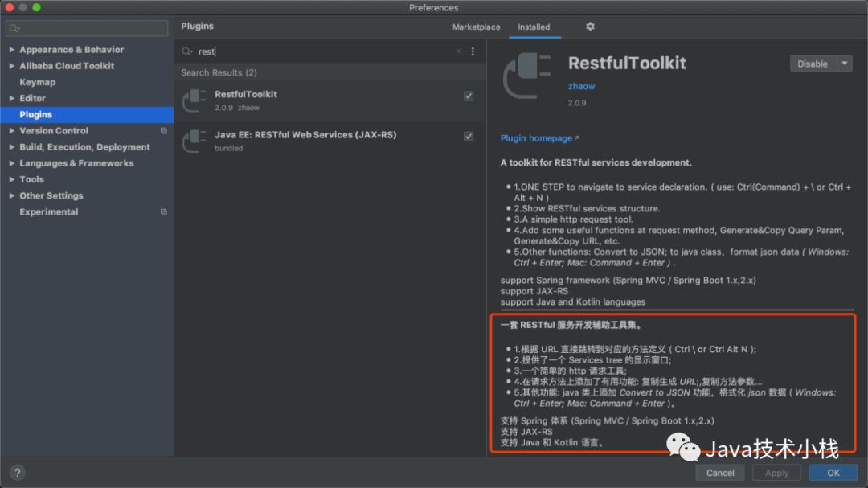
Task: Open the help question mark button
Action: (x=17, y=473)
